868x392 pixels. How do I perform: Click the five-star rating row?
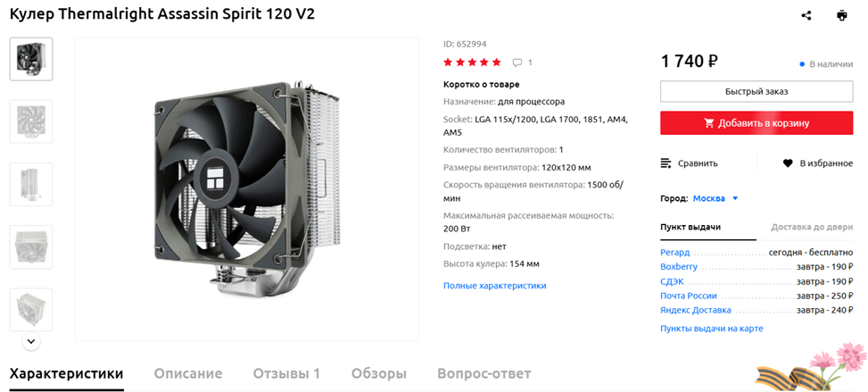click(472, 63)
